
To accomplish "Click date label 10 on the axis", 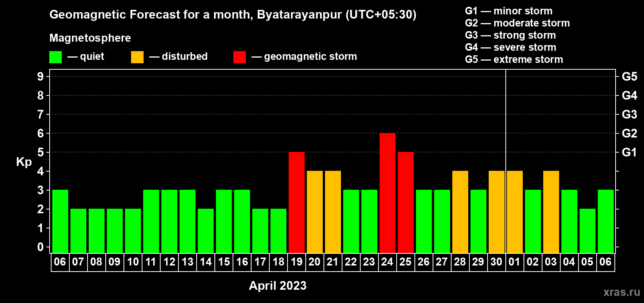I will click(x=133, y=262).
